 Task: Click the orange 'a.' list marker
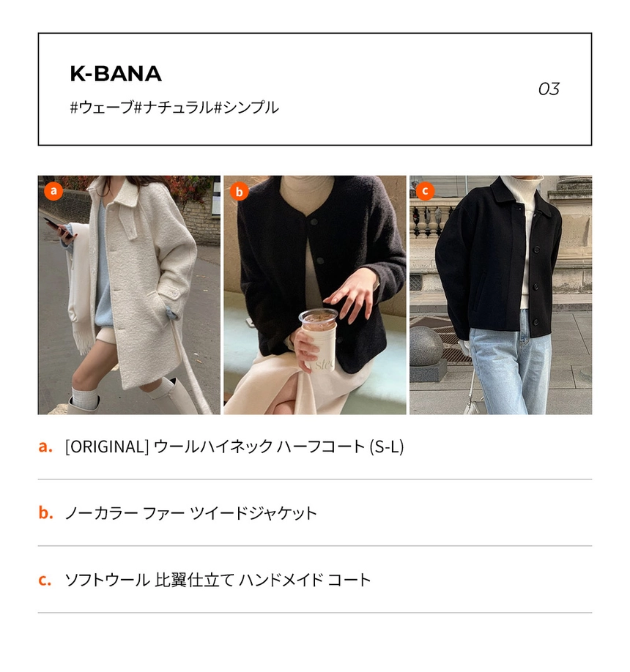tap(45, 447)
